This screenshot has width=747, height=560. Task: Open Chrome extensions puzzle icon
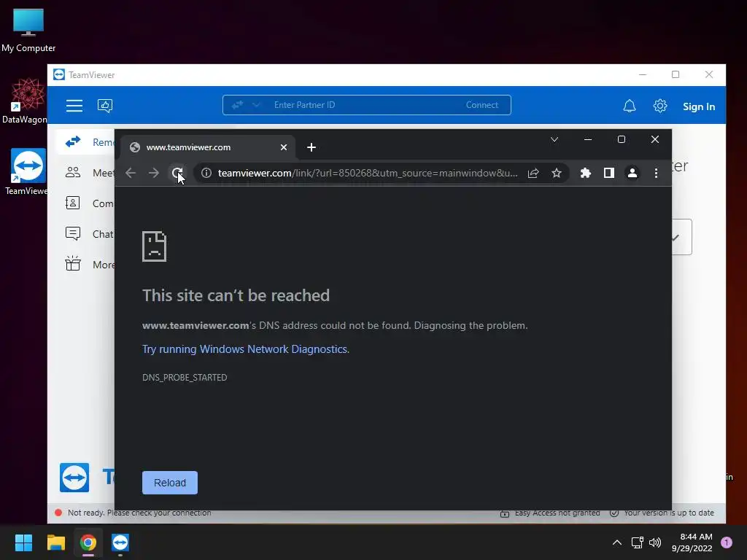[x=586, y=173]
